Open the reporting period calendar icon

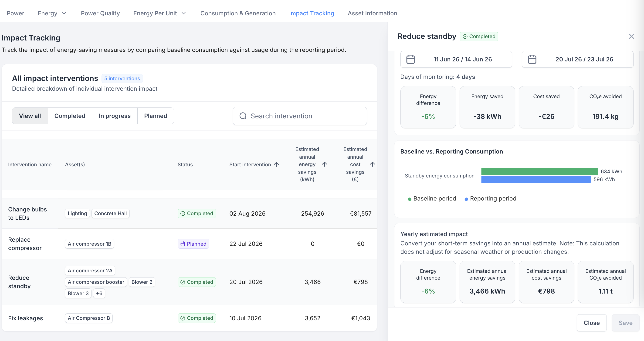(x=532, y=60)
